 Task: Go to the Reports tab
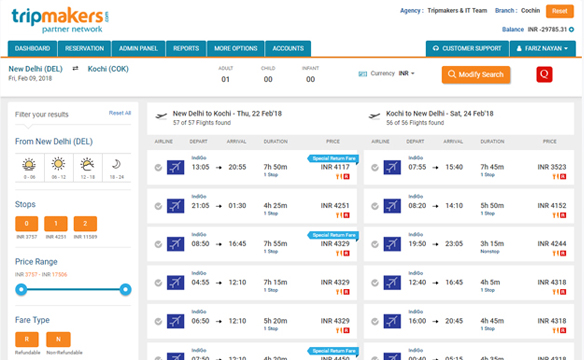pyautogui.click(x=186, y=48)
